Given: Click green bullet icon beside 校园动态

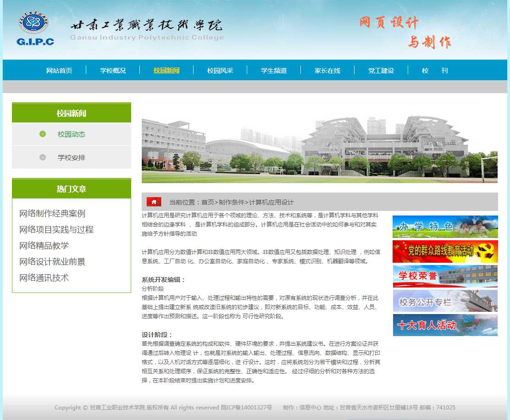Looking at the screenshot, I should point(43,134).
